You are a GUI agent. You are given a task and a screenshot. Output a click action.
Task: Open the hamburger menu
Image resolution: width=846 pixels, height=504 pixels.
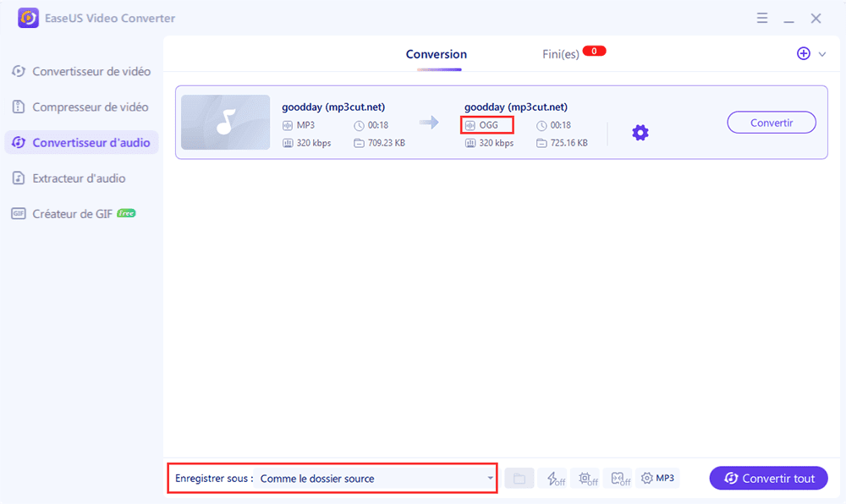pos(762,18)
